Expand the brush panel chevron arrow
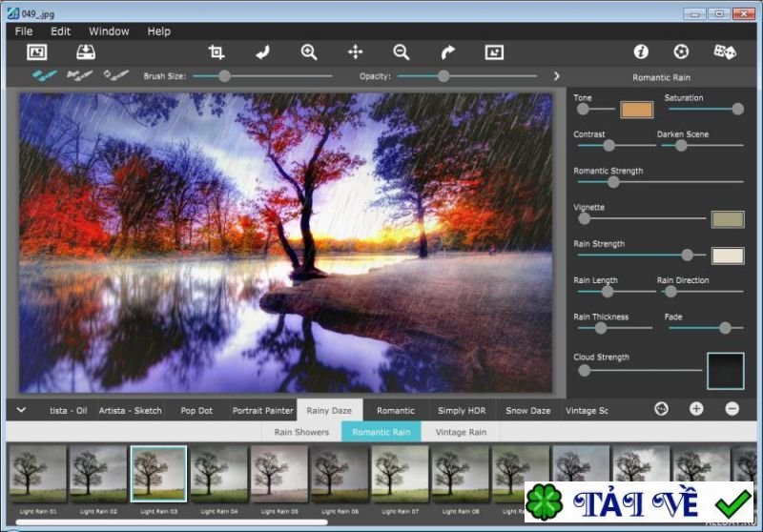763x532 pixels. (557, 76)
